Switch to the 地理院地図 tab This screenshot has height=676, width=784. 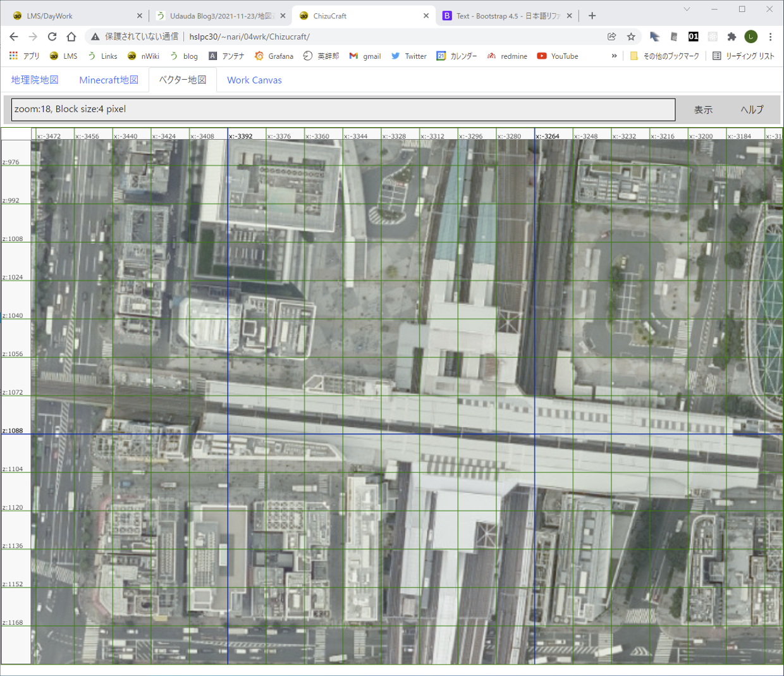35,80
